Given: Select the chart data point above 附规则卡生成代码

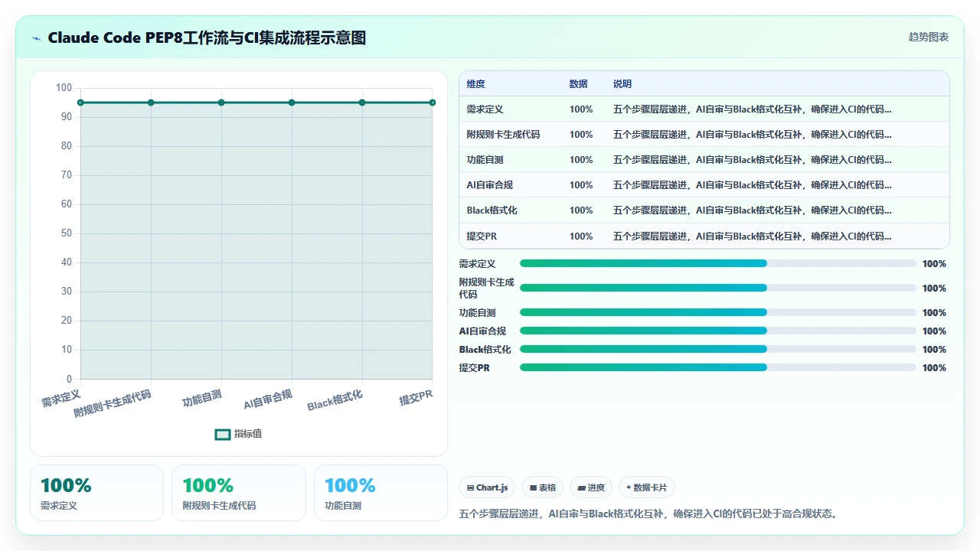Looking at the screenshot, I should pyautogui.click(x=151, y=103).
